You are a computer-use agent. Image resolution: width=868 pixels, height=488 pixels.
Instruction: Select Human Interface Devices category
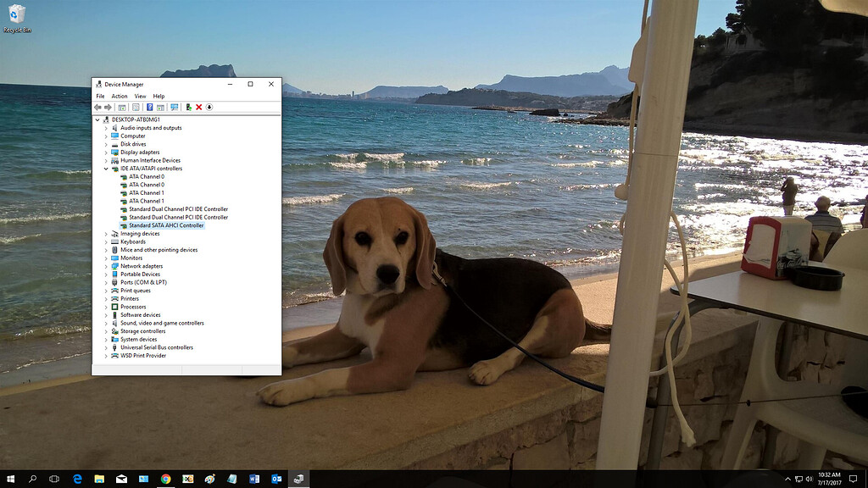[x=151, y=160]
